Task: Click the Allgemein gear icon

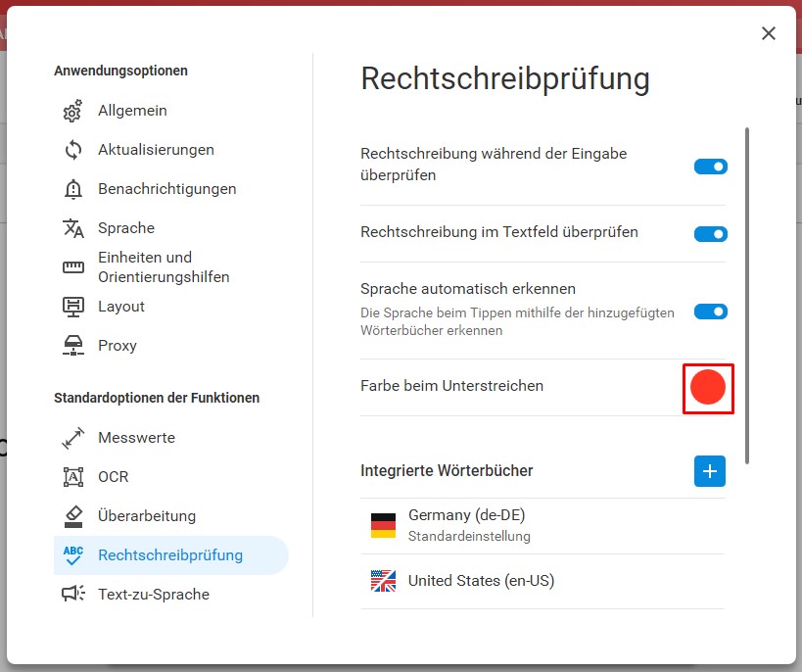Action: pyautogui.click(x=72, y=111)
